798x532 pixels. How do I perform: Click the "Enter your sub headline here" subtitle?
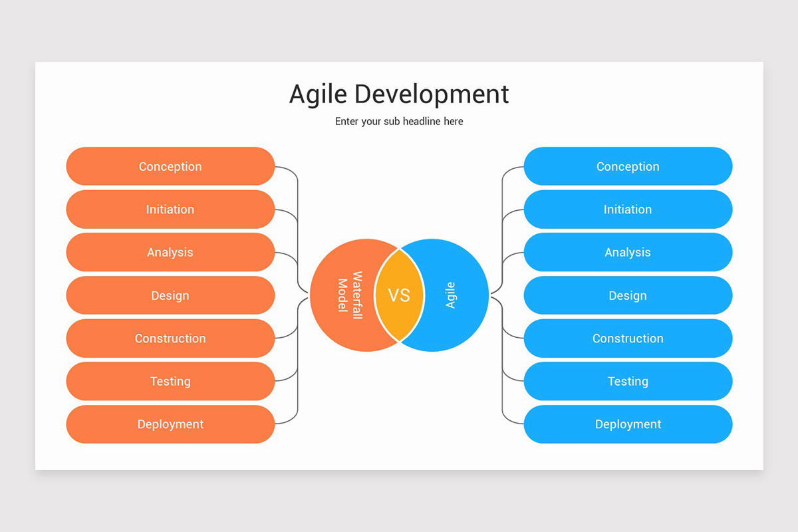pos(399,122)
